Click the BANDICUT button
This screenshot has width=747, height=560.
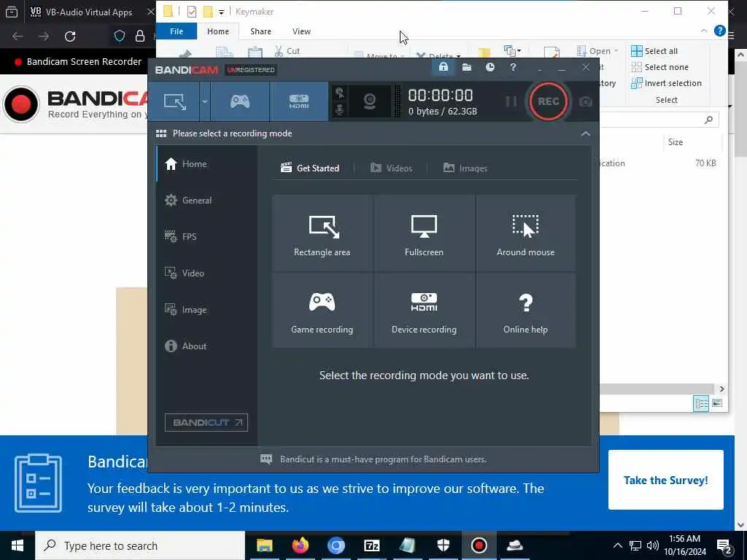206,422
